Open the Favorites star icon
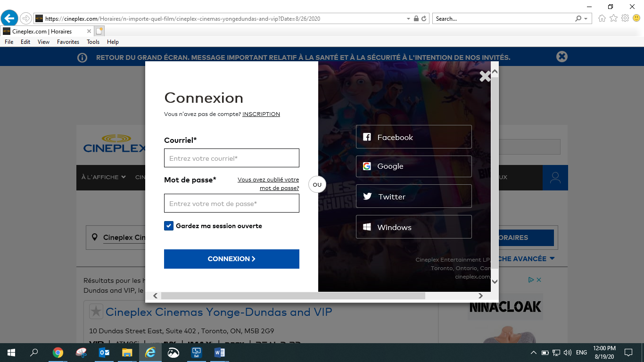Viewport: 644px width, 362px height. (613, 18)
